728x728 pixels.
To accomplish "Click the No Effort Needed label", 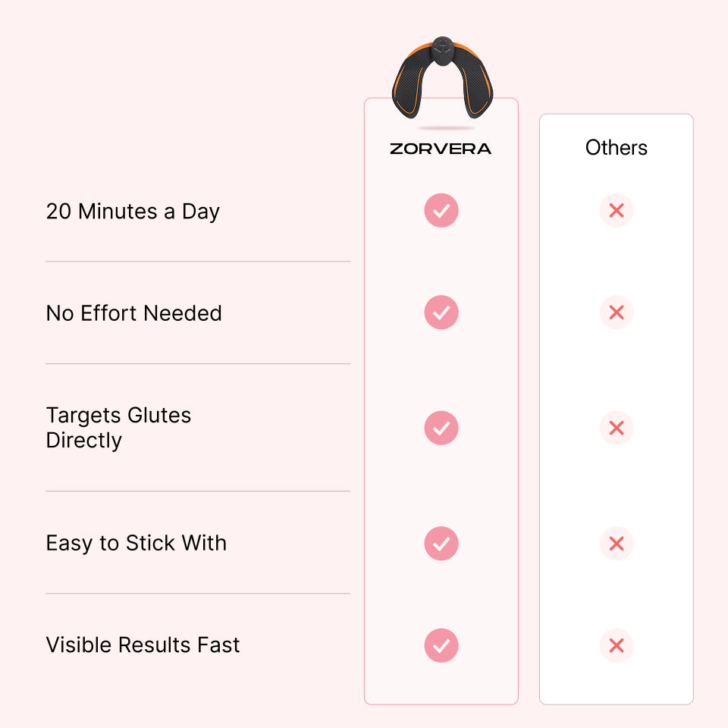I will pos(133,313).
